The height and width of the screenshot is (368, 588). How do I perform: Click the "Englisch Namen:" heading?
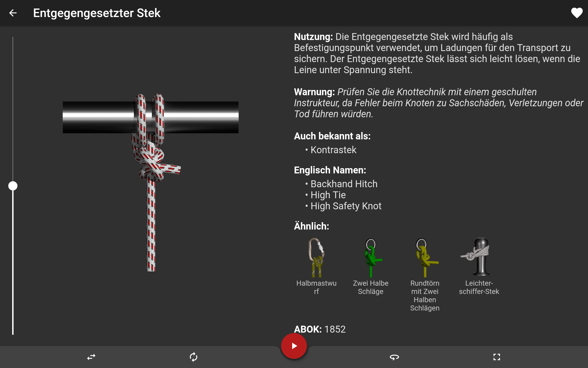tap(330, 170)
